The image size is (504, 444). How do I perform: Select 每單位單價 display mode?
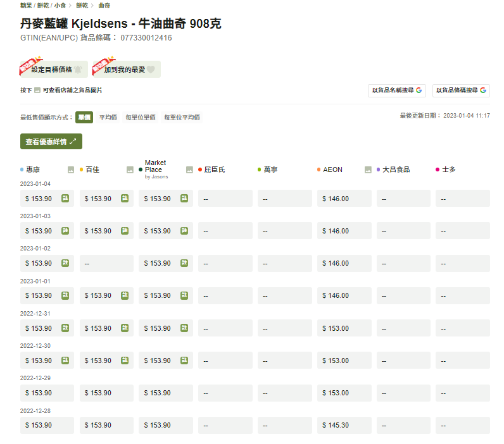point(141,117)
